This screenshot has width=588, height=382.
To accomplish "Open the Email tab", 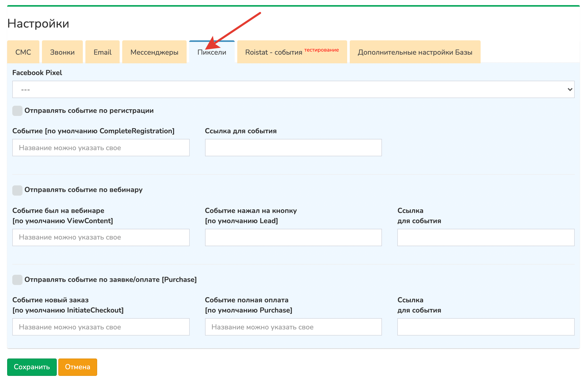I will pyautogui.click(x=102, y=52).
